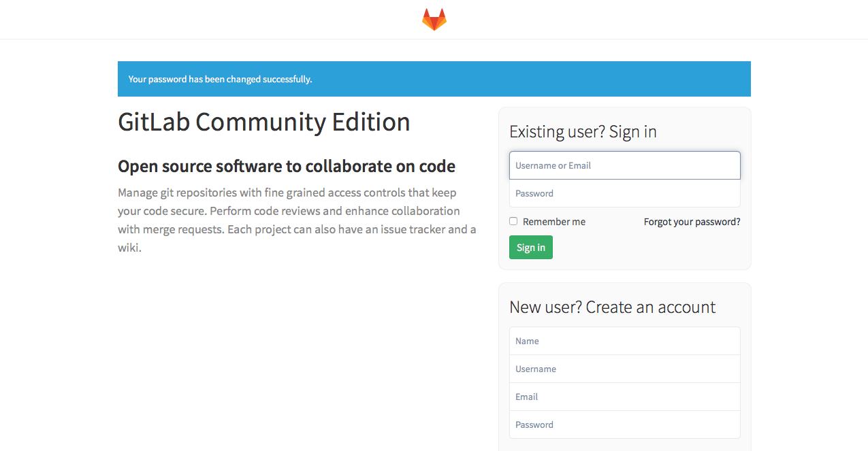Click the GitLab fox logo
The image size is (868, 451).
434,19
